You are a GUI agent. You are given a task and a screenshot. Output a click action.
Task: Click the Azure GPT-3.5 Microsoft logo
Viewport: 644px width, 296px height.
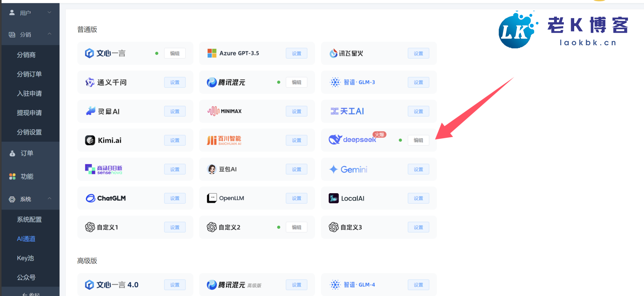[x=212, y=53]
